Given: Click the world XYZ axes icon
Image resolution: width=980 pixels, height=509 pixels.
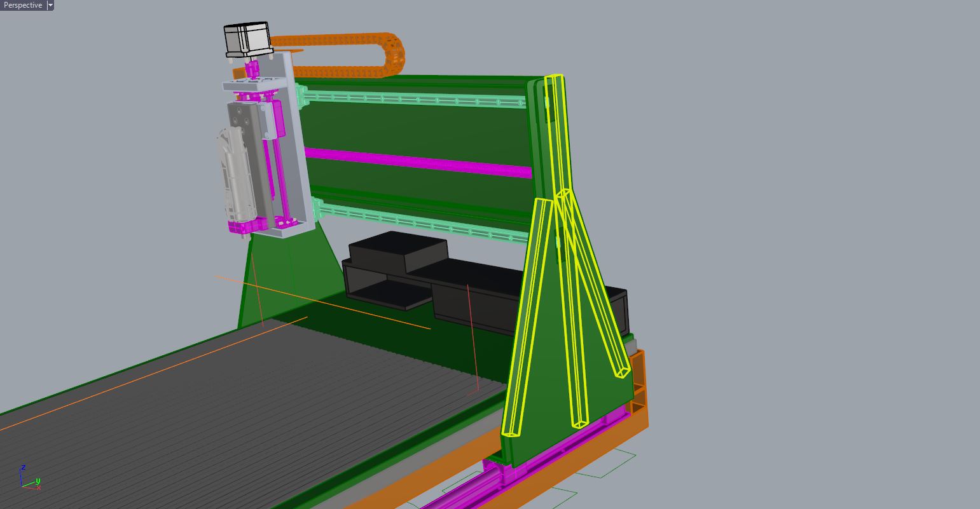Looking at the screenshot, I should (x=29, y=477).
